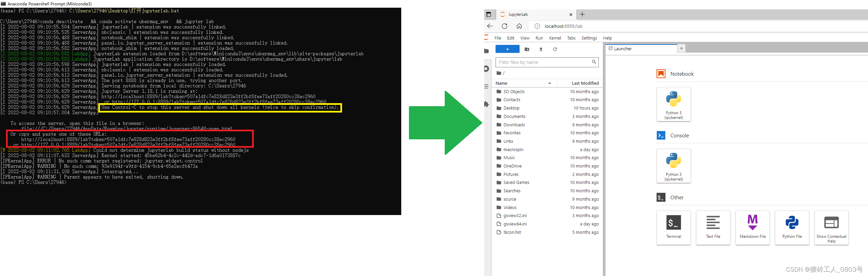This screenshot has width=868, height=276.
Task: Open the browser tab actions icon
Action: click(489, 14)
